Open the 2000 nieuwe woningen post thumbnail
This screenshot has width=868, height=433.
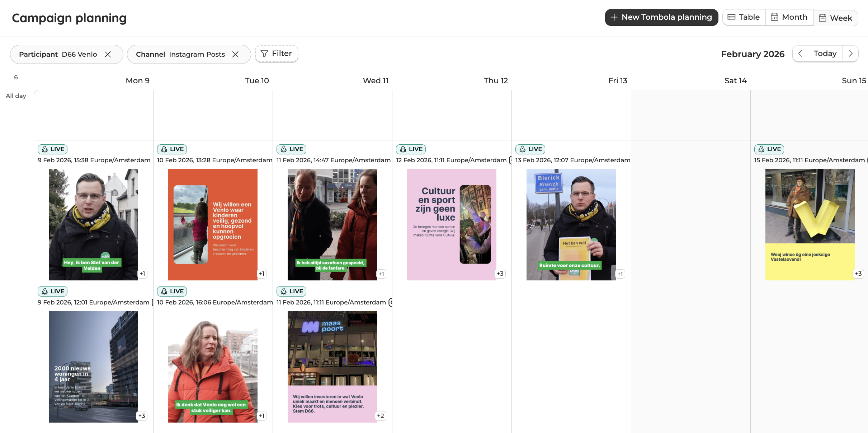pos(93,367)
